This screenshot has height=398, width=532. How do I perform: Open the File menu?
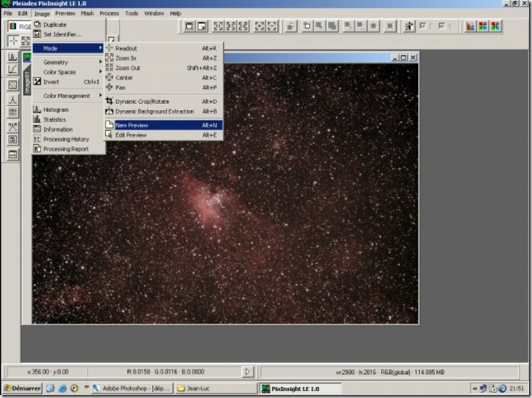point(8,13)
